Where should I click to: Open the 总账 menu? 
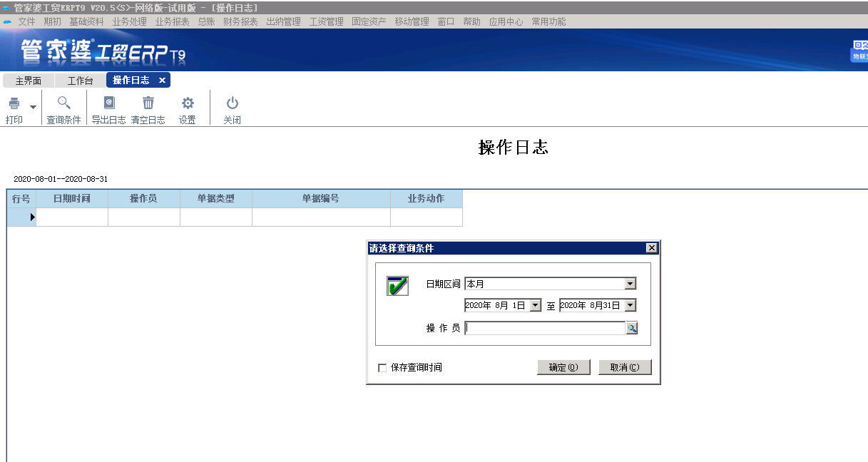point(206,21)
